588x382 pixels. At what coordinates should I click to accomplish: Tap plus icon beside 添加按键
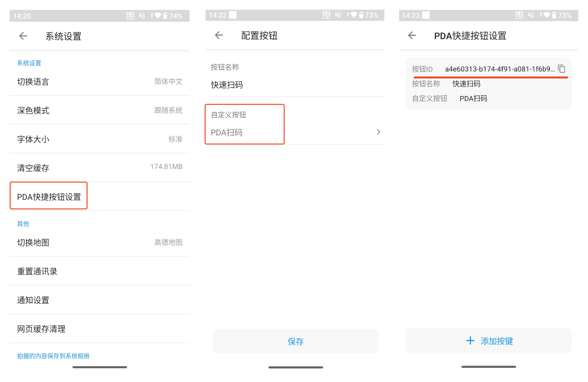470,341
